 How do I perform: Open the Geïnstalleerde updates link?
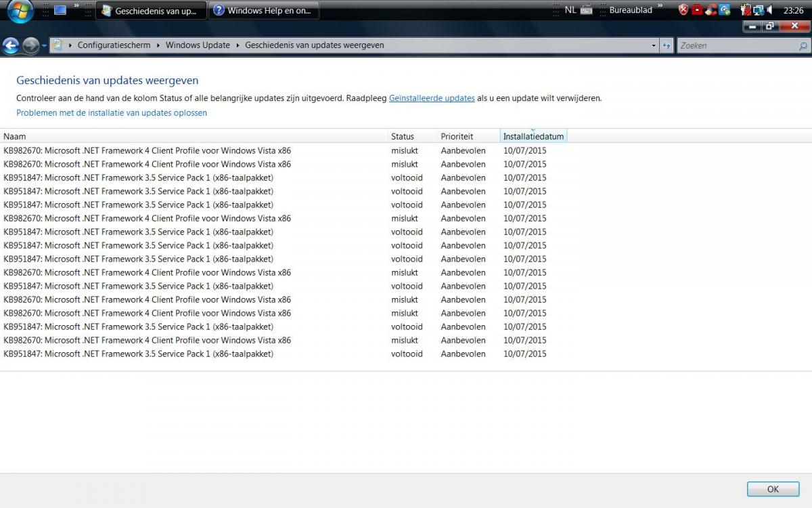pos(432,98)
